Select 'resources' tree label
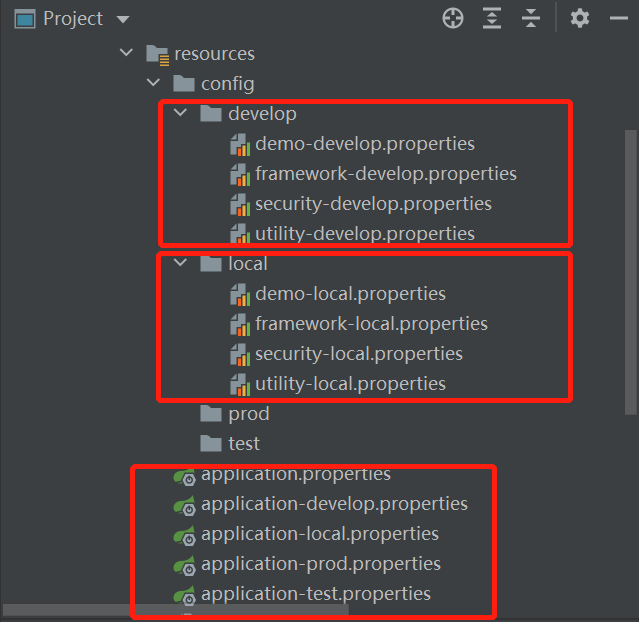639x622 pixels. (214, 54)
